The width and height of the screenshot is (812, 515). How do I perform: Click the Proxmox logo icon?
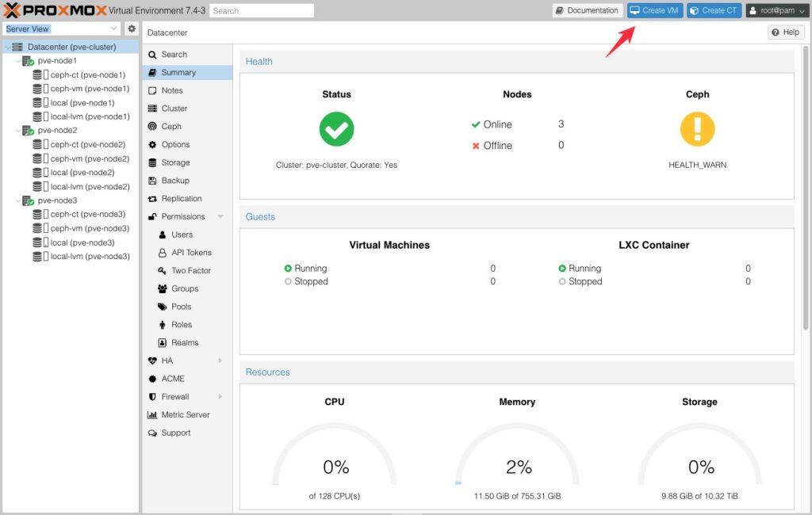(x=11, y=10)
